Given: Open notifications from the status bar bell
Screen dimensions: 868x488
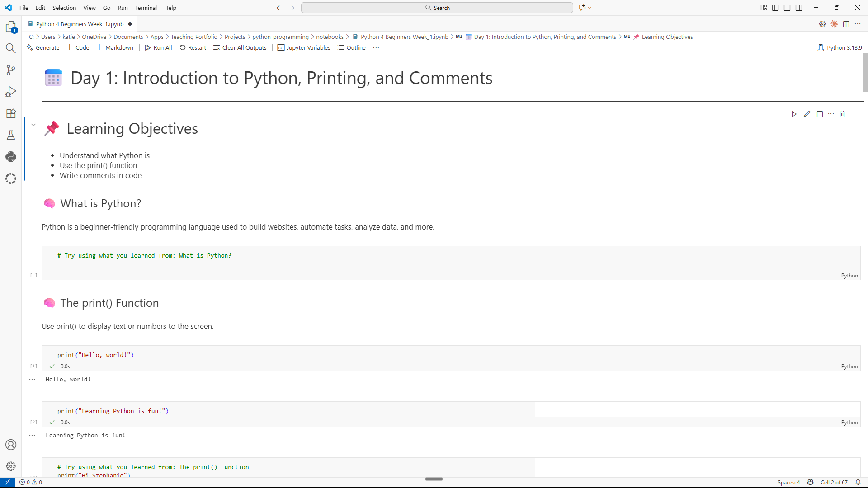Looking at the screenshot, I should tap(858, 482).
